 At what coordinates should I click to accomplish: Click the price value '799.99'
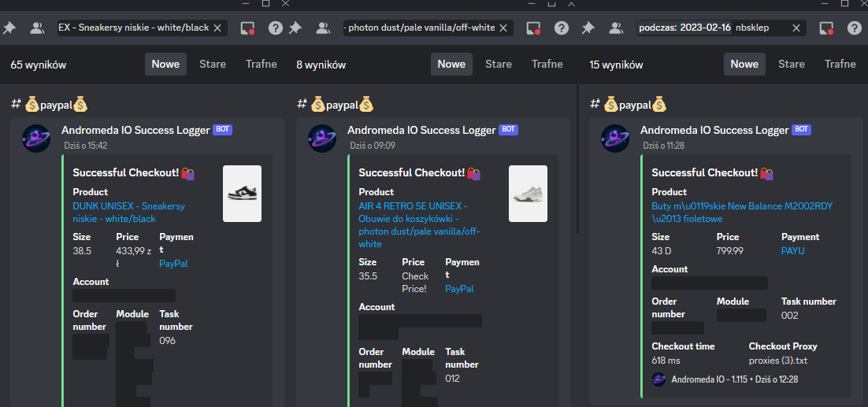click(x=731, y=251)
